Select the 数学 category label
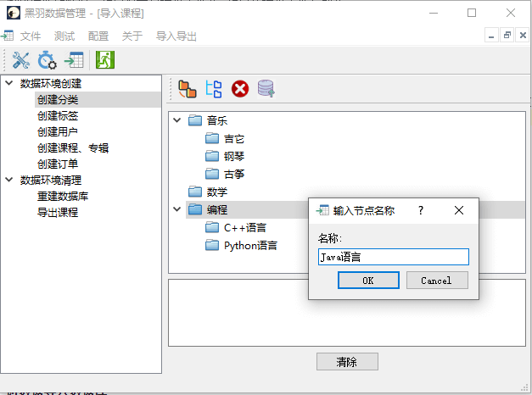The image size is (532, 395). (217, 192)
